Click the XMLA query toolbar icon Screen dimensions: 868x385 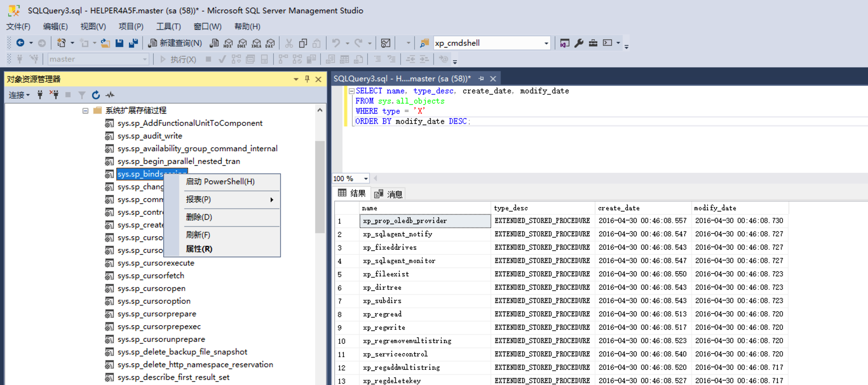click(x=256, y=43)
